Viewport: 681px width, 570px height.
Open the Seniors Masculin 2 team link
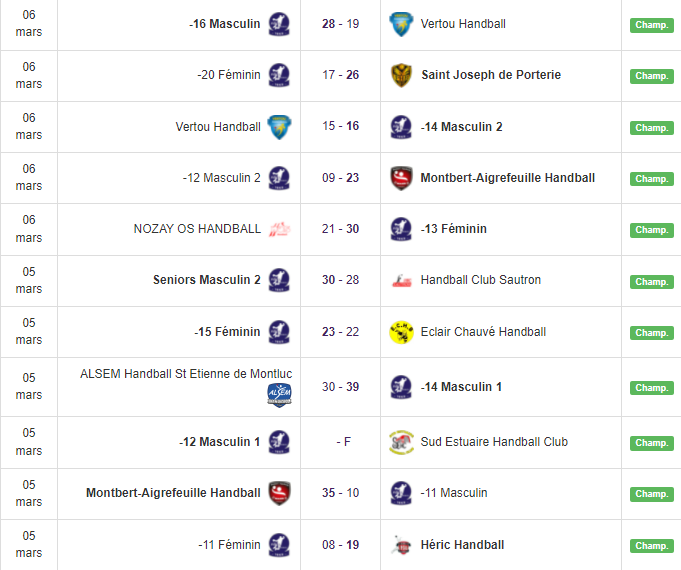(207, 280)
